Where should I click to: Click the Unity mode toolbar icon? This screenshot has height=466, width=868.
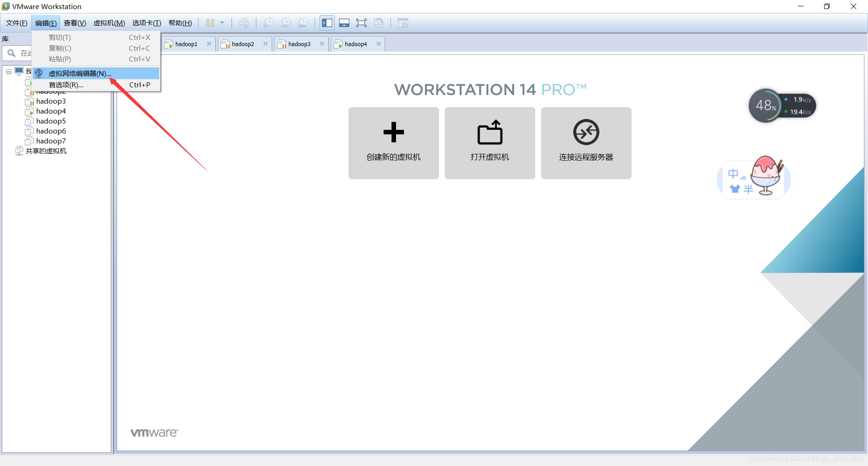379,23
